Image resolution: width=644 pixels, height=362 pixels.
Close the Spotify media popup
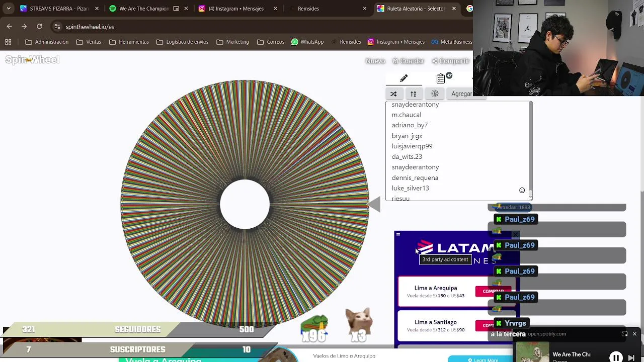pyautogui.click(x=634, y=334)
